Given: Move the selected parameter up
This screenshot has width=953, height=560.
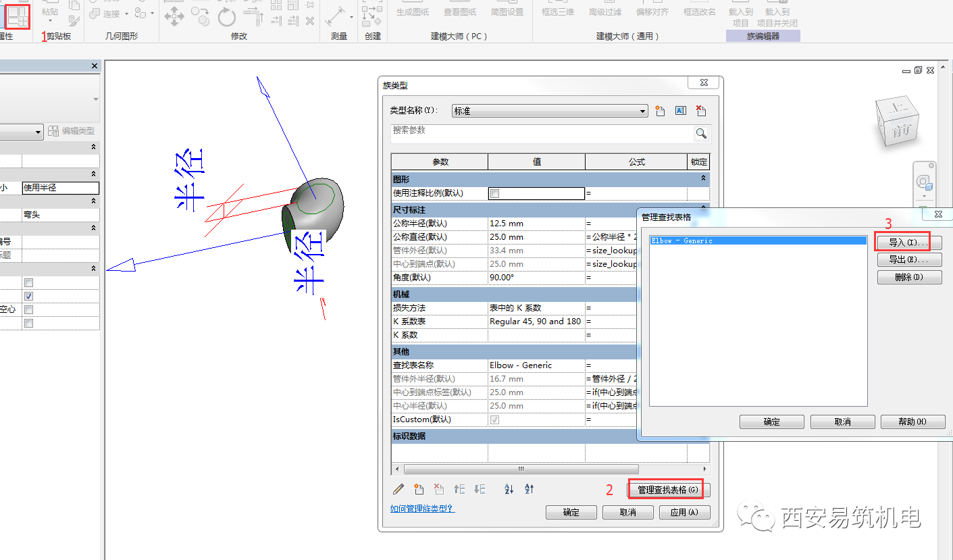Looking at the screenshot, I should (x=459, y=489).
